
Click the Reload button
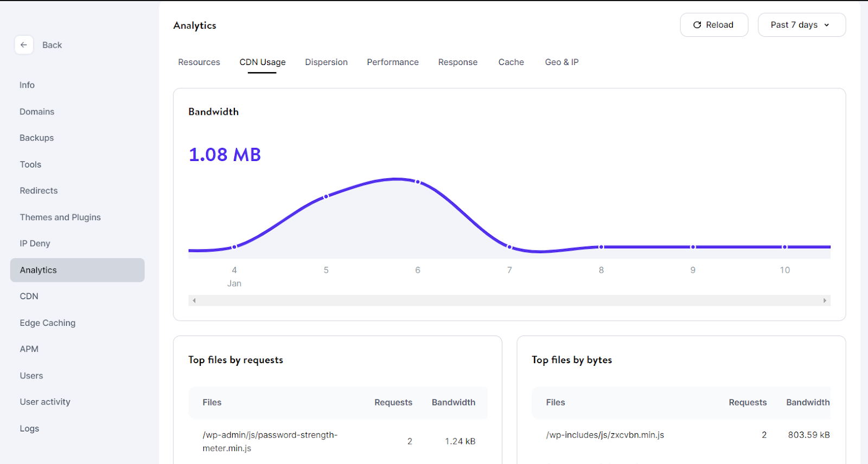(x=714, y=25)
